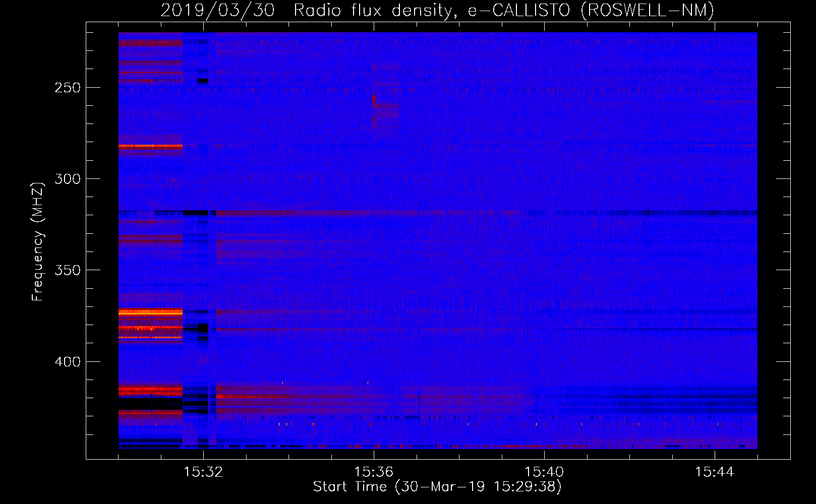Click the 15:44 time tick label
The image size is (816, 504).
click(715, 472)
